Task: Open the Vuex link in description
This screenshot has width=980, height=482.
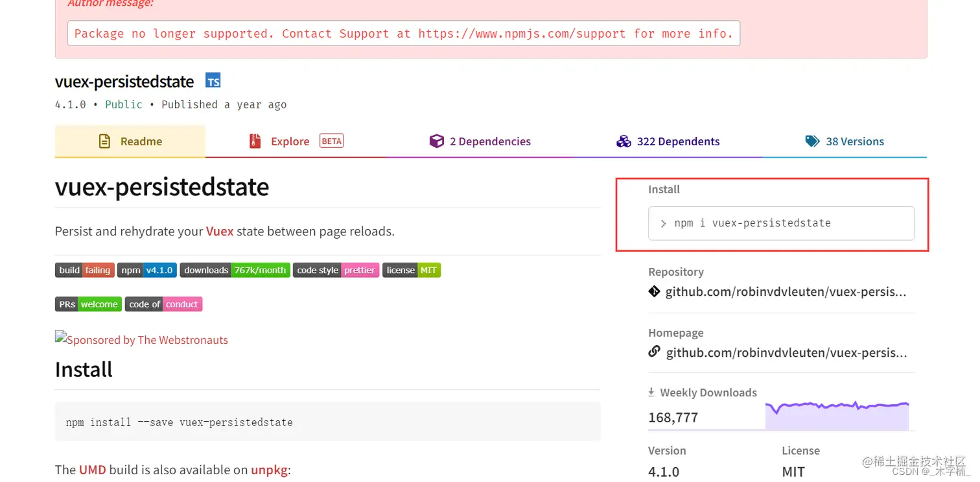Action: (220, 231)
